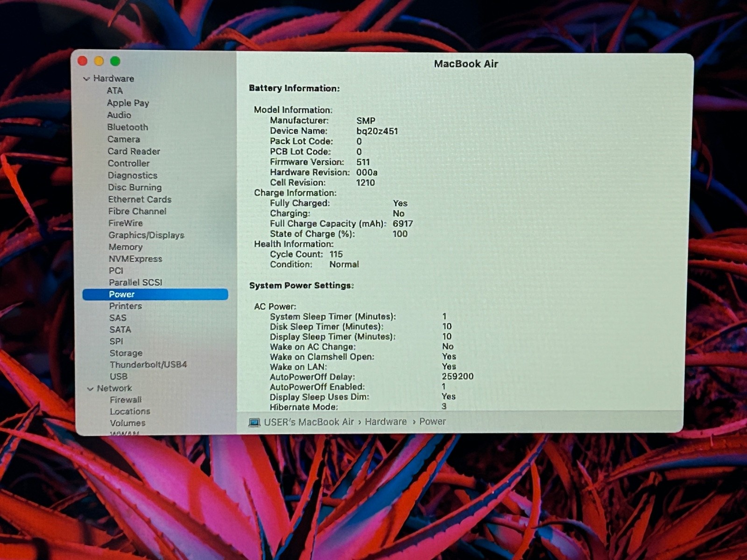Click USER's MacBook Air in path bar

pos(309,422)
